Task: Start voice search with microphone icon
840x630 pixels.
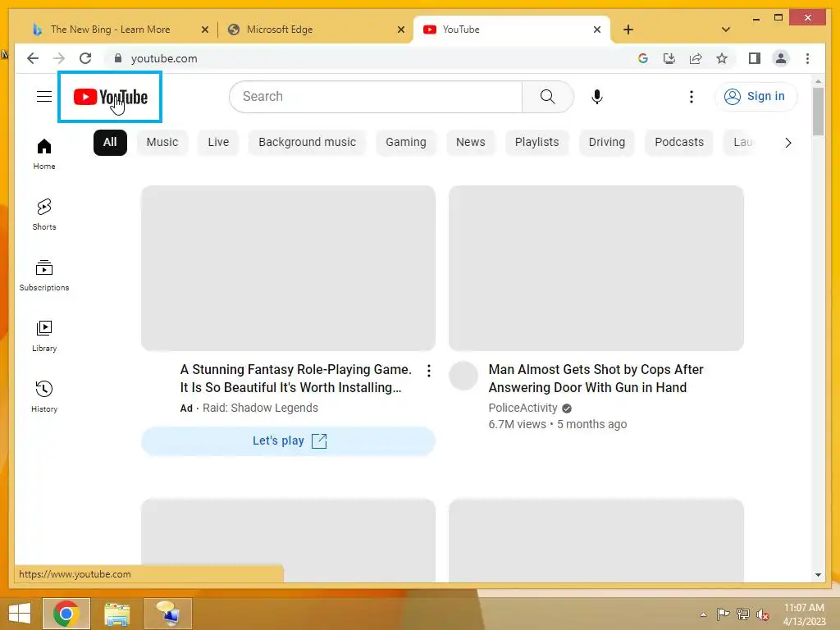Action: tap(597, 97)
